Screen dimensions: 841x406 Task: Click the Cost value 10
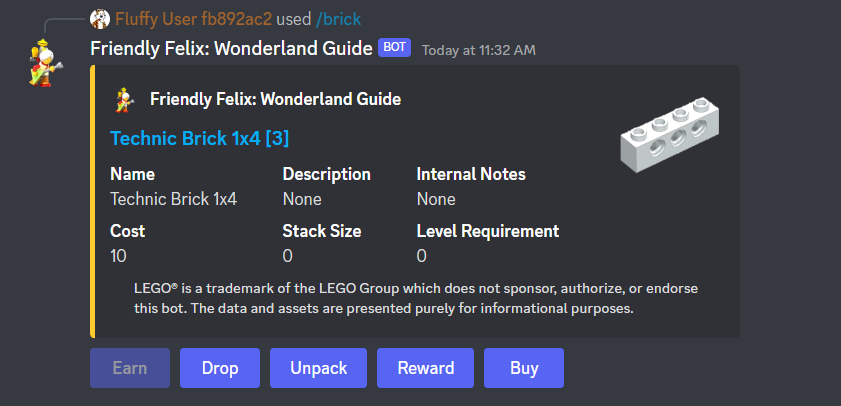118,256
